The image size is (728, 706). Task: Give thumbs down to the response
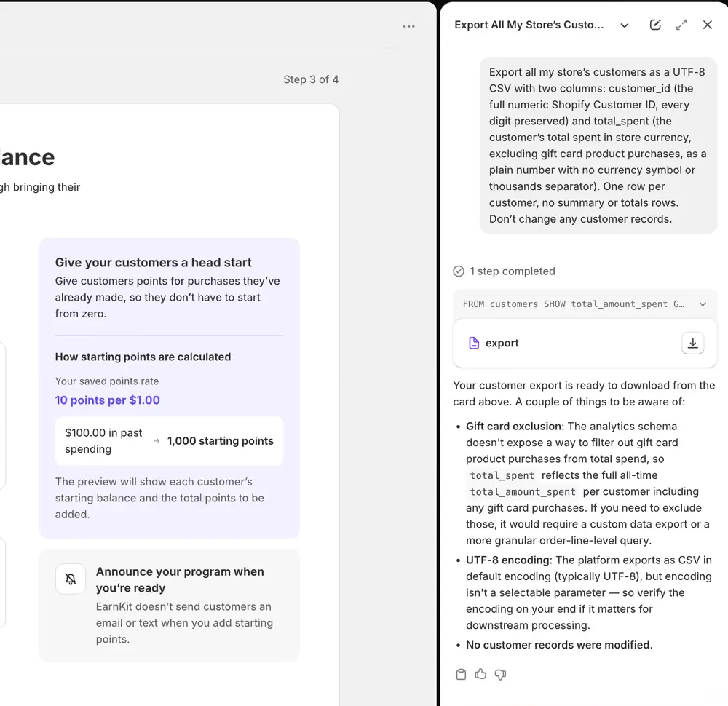click(x=500, y=675)
